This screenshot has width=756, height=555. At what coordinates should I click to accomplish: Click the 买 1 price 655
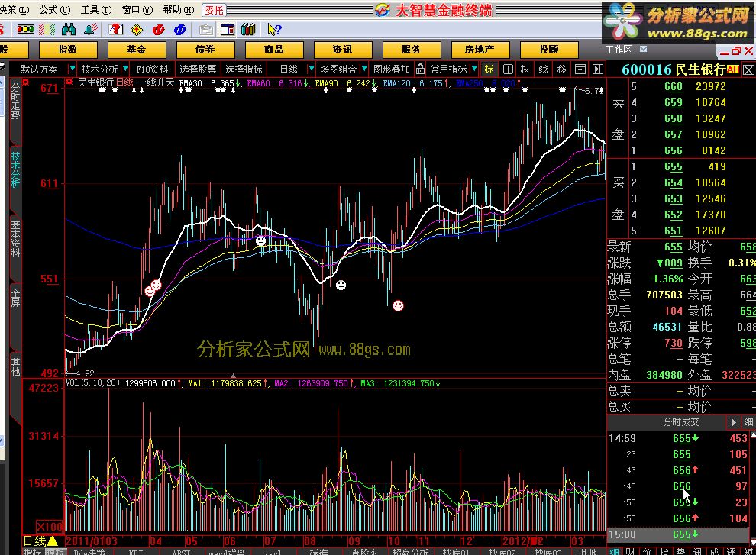pos(673,166)
